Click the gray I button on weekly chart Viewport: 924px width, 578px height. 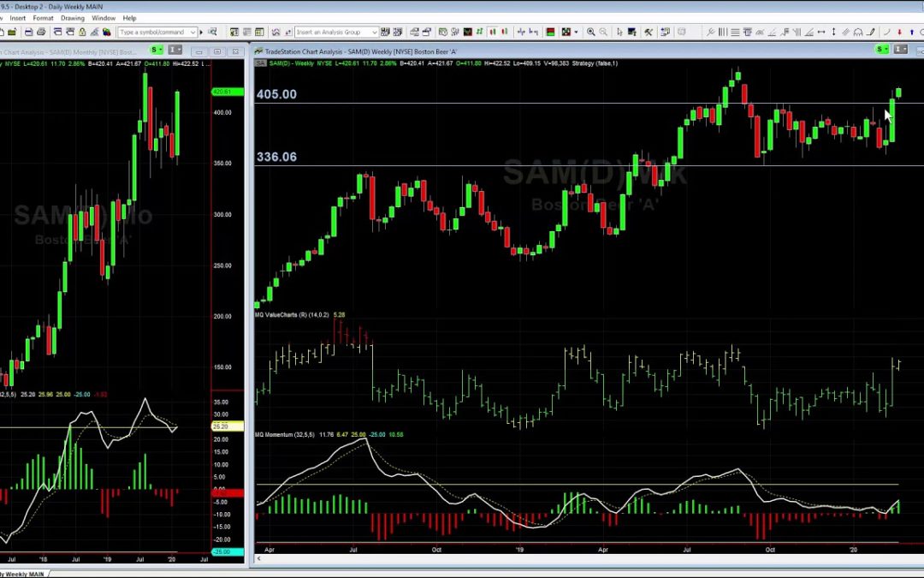tap(900, 50)
